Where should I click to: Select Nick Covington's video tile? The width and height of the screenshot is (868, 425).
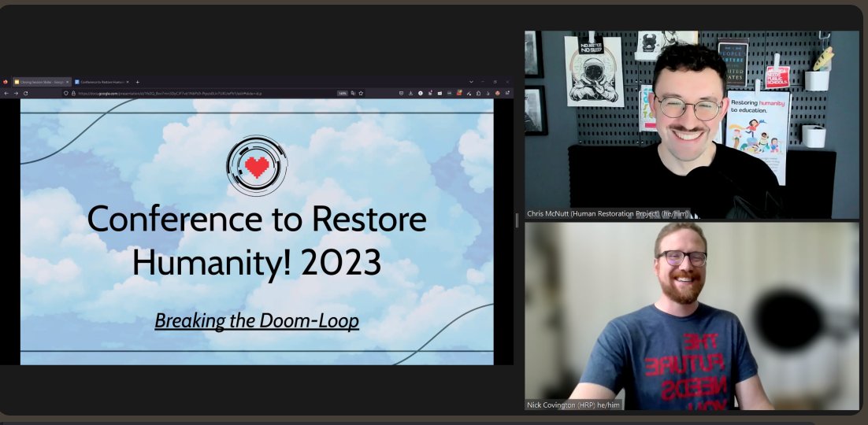pos(692,316)
